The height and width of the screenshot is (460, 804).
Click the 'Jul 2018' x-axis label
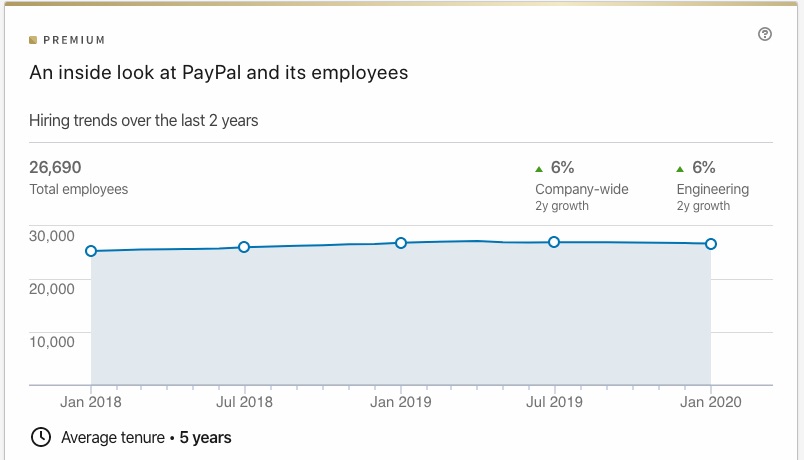coord(244,402)
